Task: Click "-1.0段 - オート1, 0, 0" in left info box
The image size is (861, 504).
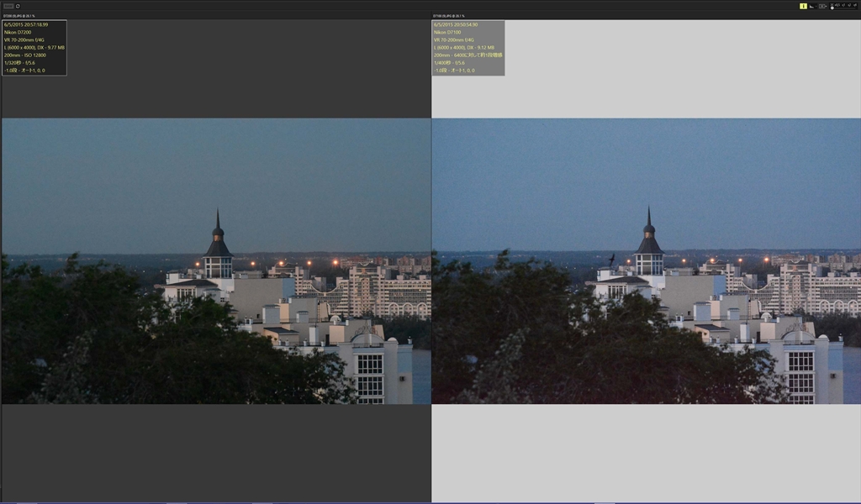Action: click(x=24, y=71)
